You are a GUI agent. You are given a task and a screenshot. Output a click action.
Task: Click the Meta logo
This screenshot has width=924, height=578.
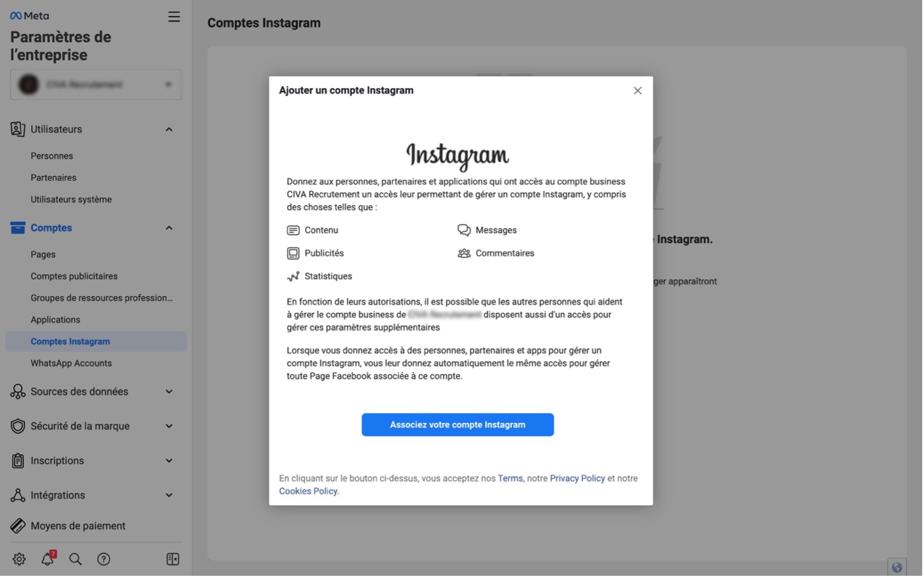click(x=30, y=16)
